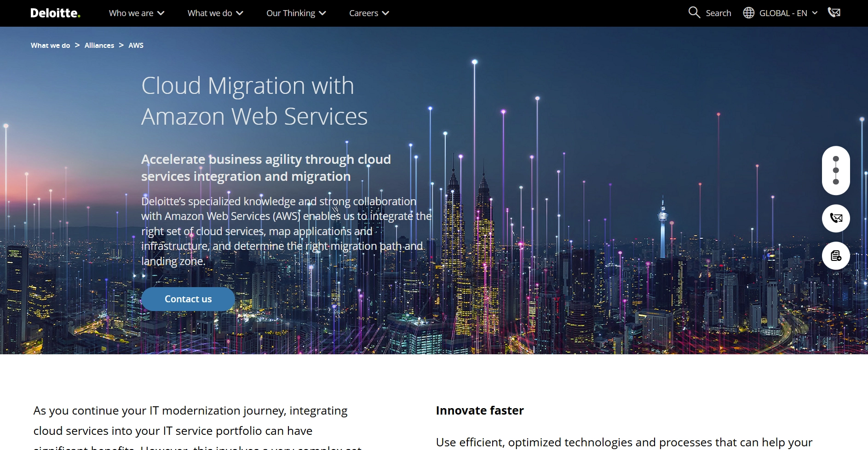Go to the Deloitte logo home link

point(55,13)
